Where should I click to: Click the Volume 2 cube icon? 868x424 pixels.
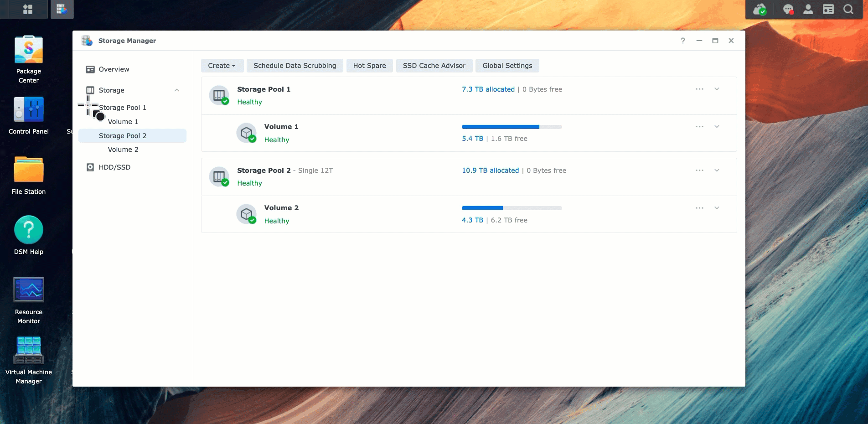pos(247,214)
